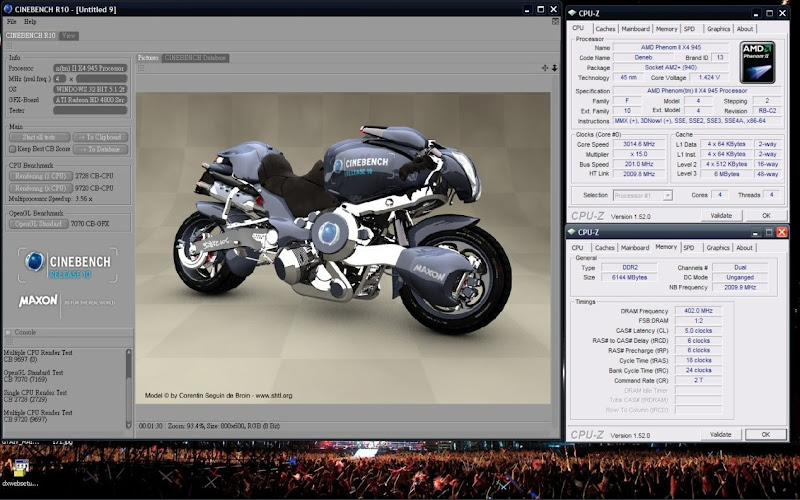Collapse the Console panel section
Screen dimensions: 800x500
pos(9,332)
